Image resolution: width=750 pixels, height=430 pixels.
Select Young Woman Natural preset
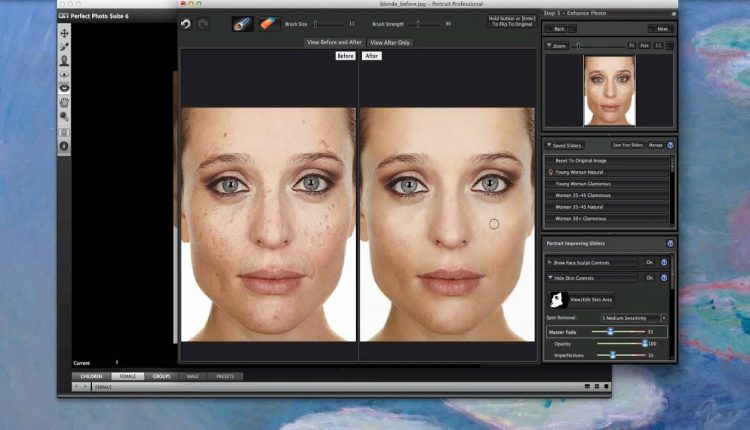(x=607, y=172)
